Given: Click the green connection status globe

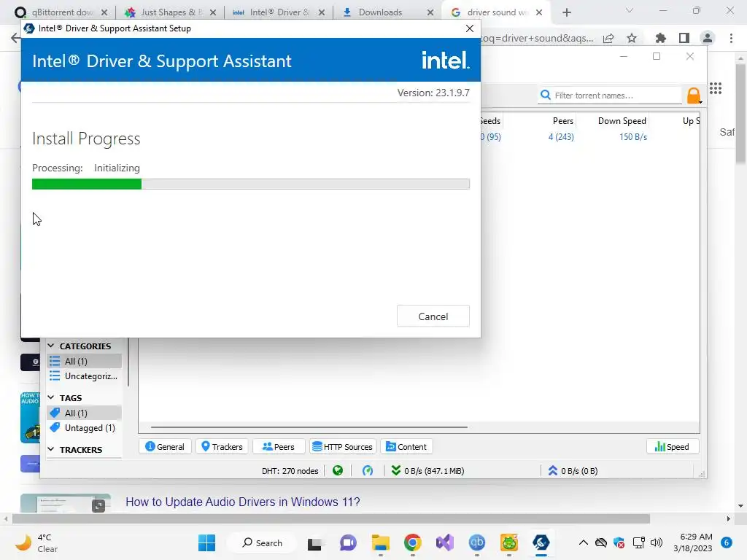Looking at the screenshot, I should click(x=338, y=470).
